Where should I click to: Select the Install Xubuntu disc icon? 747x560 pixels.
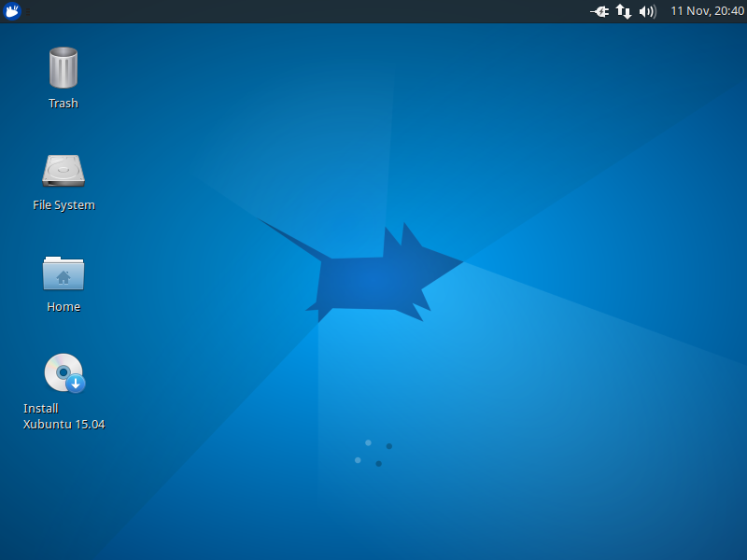coord(62,371)
